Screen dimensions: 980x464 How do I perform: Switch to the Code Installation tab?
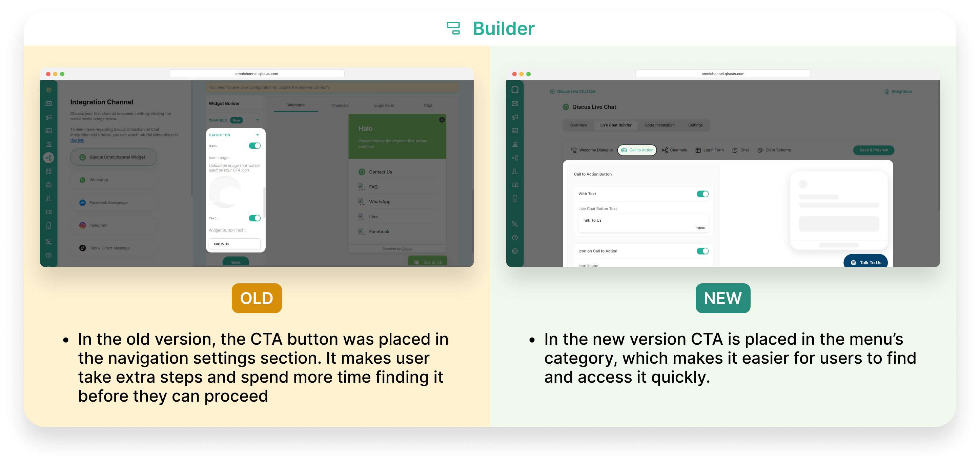pyautogui.click(x=659, y=125)
